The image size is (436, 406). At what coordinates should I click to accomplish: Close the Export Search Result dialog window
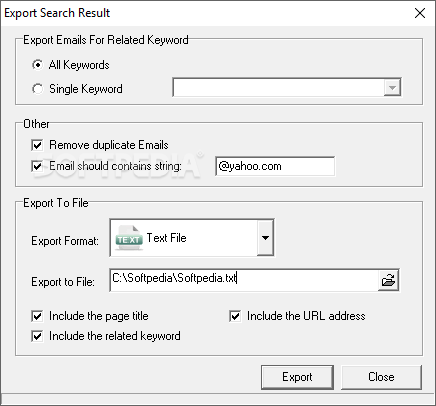[x=420, y=13]
